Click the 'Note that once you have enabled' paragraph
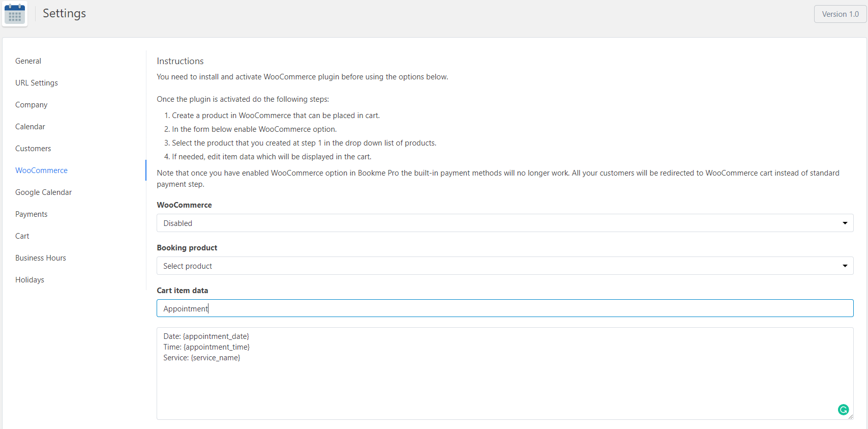The image size is (868, 429). coord(498,179)
